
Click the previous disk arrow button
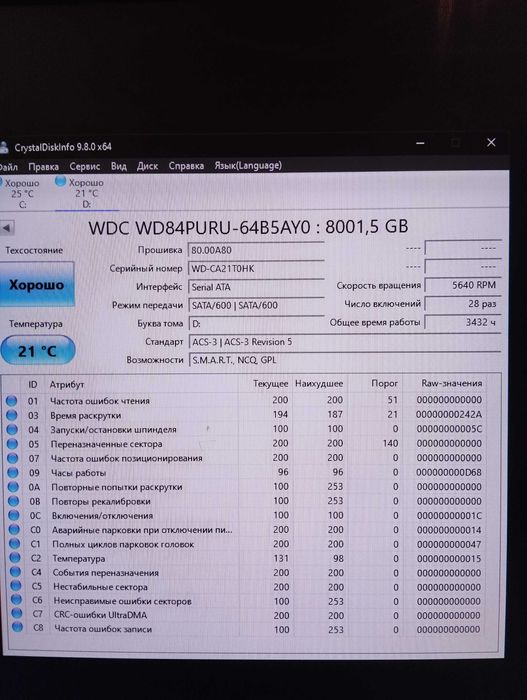(7, 228)
